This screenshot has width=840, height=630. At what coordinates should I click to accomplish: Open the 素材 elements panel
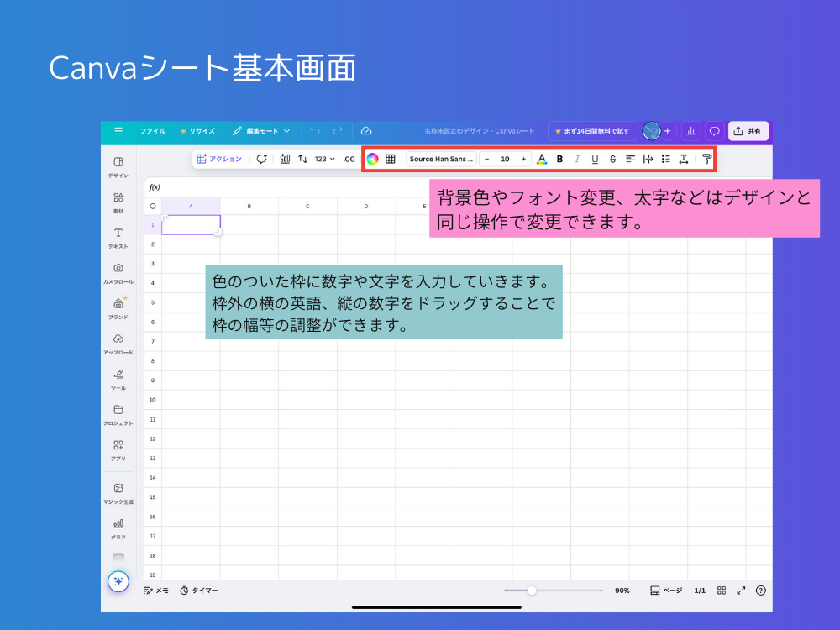point(118,202)
